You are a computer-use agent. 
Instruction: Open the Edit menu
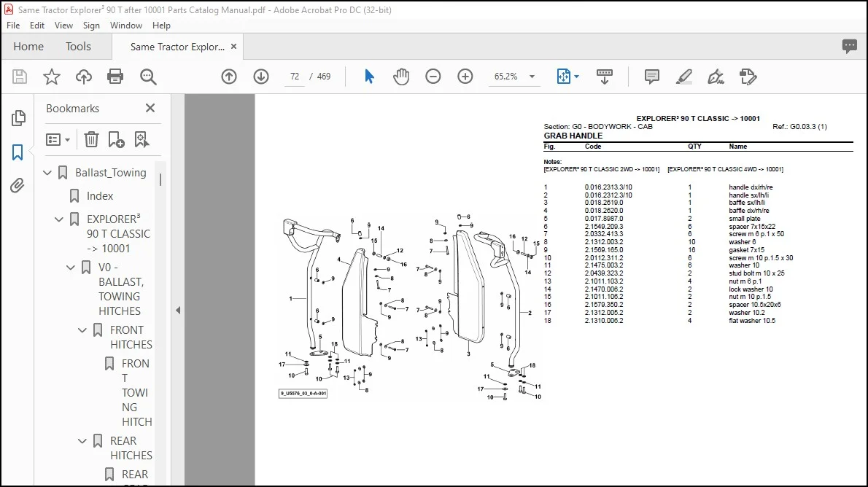click(37, 26)
